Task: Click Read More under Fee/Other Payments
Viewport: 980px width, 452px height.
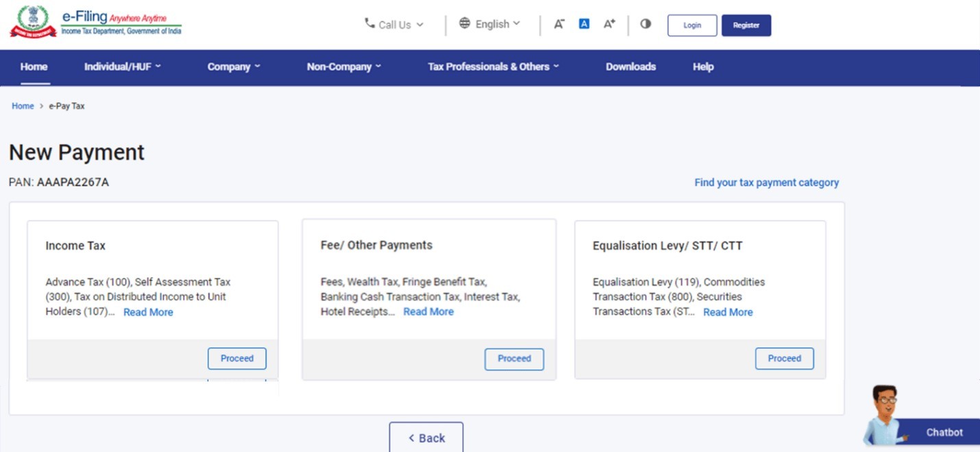Action: [x=428, y=311]
